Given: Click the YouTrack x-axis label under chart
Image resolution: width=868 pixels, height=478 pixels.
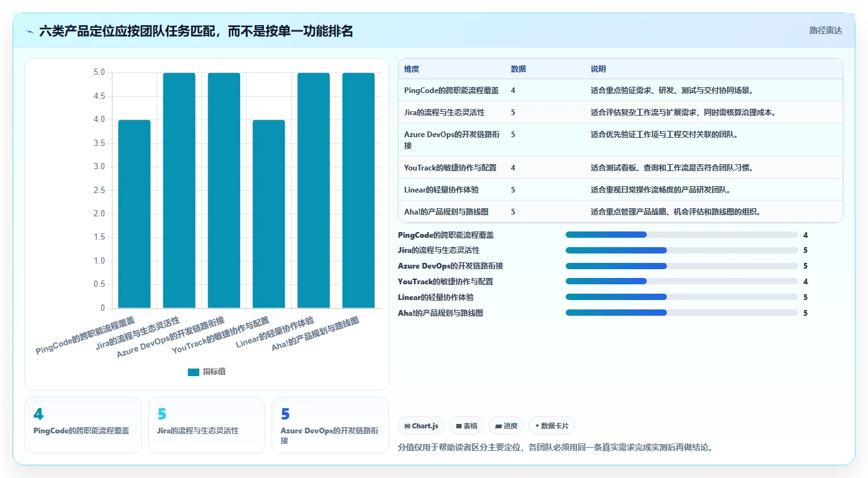Looking at the screenshot, I should pos(221,335).
